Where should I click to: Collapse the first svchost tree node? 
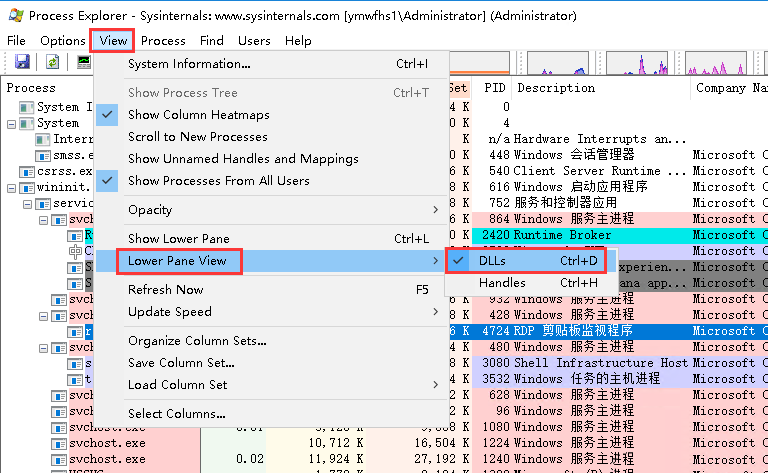44,220
